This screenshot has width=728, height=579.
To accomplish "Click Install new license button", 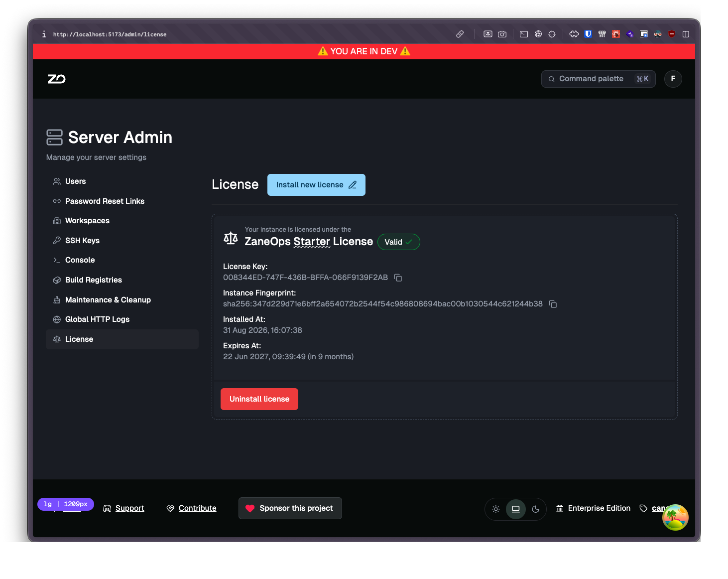I will tap(316, 185).
